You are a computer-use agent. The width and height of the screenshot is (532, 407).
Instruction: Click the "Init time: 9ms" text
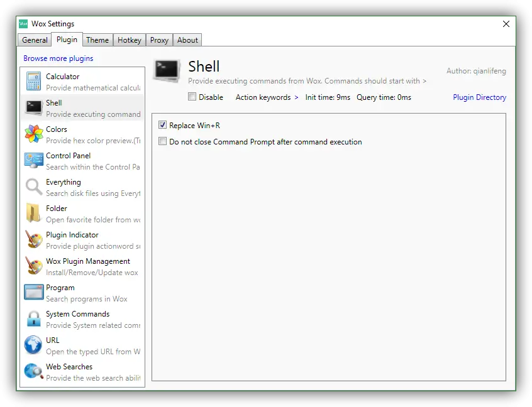pyautogui.click(x=328, y=97)
